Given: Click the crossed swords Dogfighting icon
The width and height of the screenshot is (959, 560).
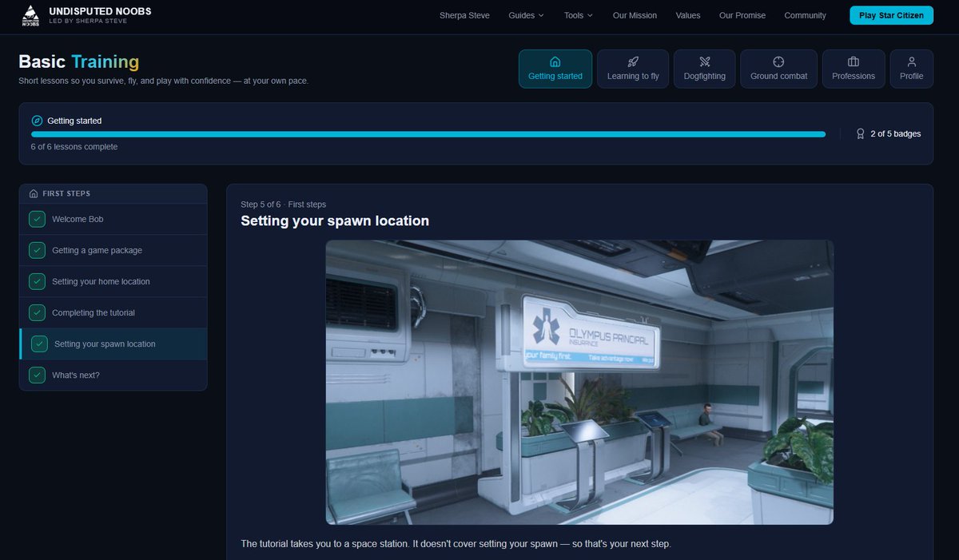Looking at the screenshot, I should click(704, 62).
